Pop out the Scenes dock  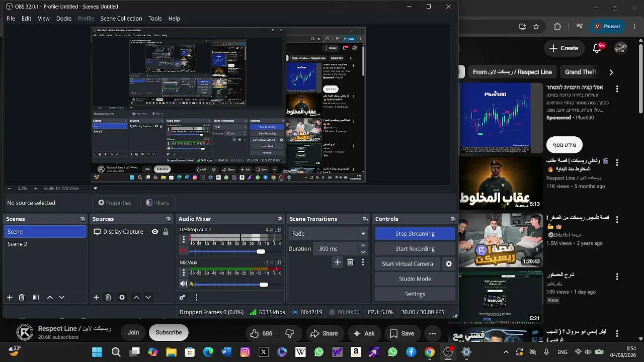tap(83, 219)
